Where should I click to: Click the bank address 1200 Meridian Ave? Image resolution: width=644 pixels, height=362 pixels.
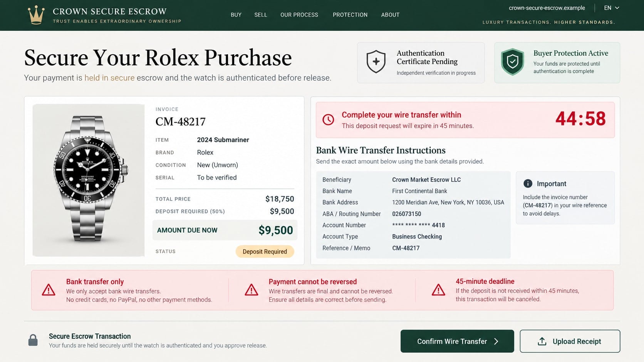pos(448,202)
